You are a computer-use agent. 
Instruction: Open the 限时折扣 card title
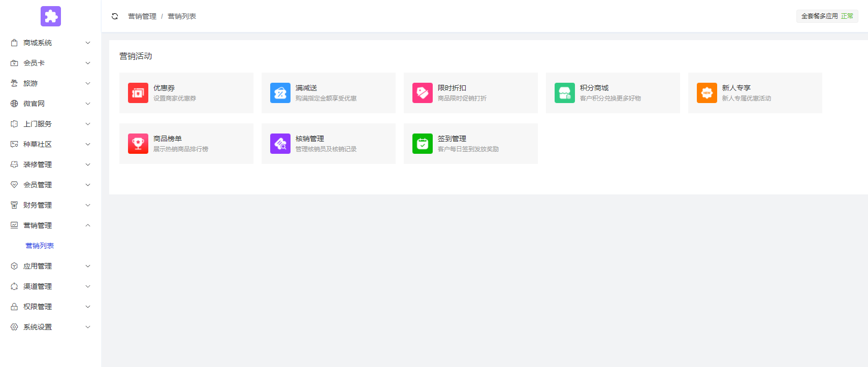pos(452,88)
